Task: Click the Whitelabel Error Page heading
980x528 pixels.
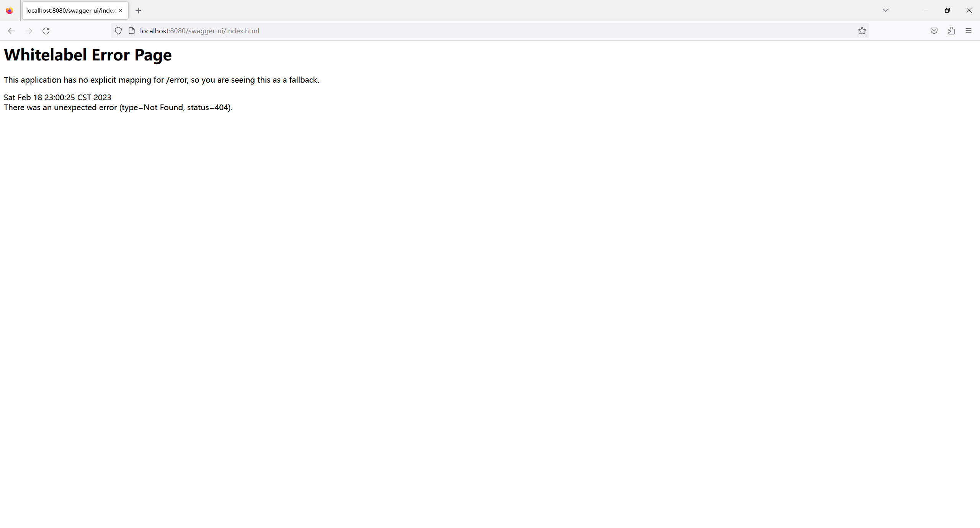Action: (x=88, y=55)
